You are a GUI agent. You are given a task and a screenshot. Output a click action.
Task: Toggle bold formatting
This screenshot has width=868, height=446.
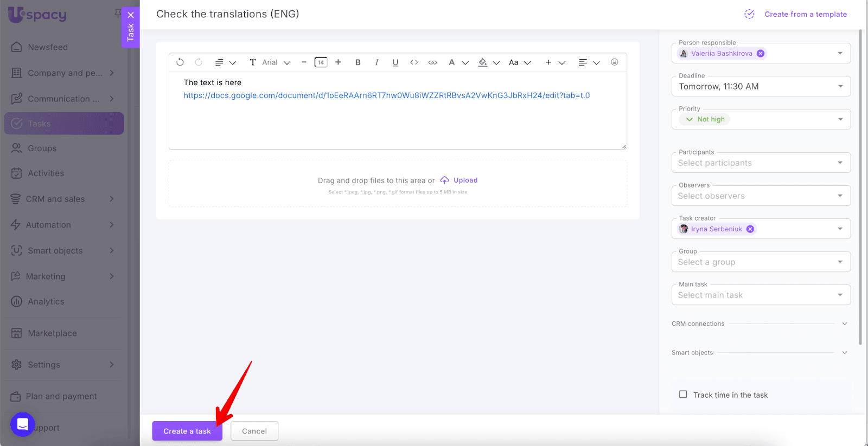click(x=358, y=62)
